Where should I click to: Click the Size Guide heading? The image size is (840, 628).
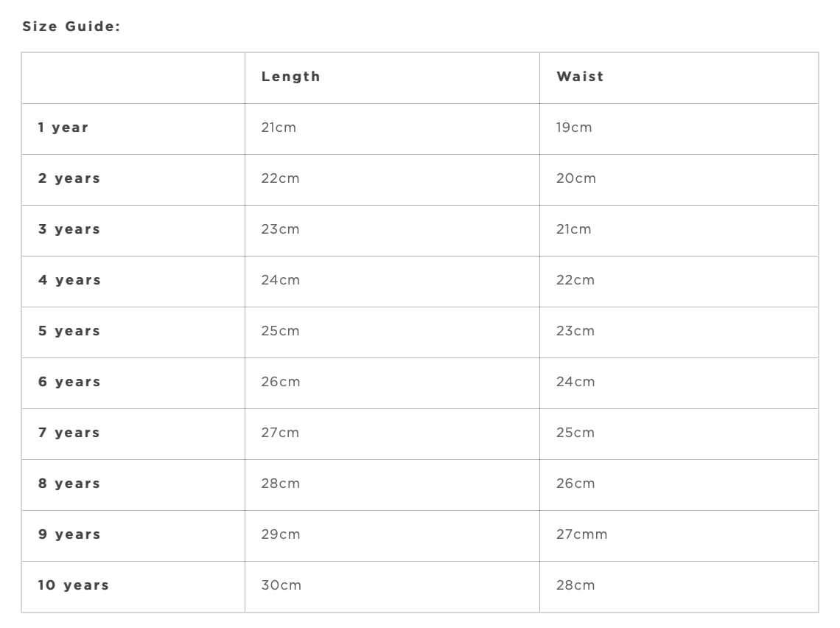[x=71, y=27]
